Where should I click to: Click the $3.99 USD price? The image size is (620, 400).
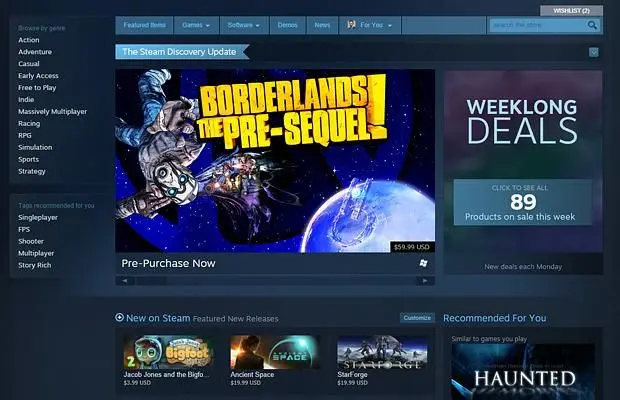pyautogui.click(x=137, y=383)
